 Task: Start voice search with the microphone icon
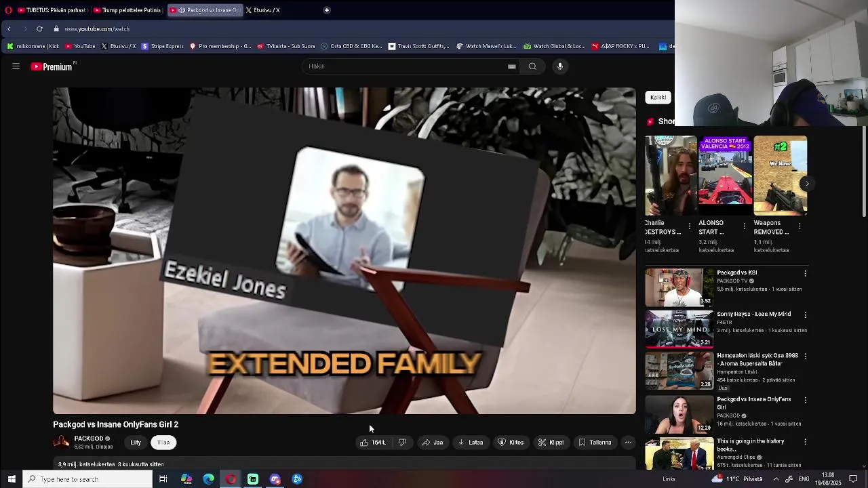(560, 66)
